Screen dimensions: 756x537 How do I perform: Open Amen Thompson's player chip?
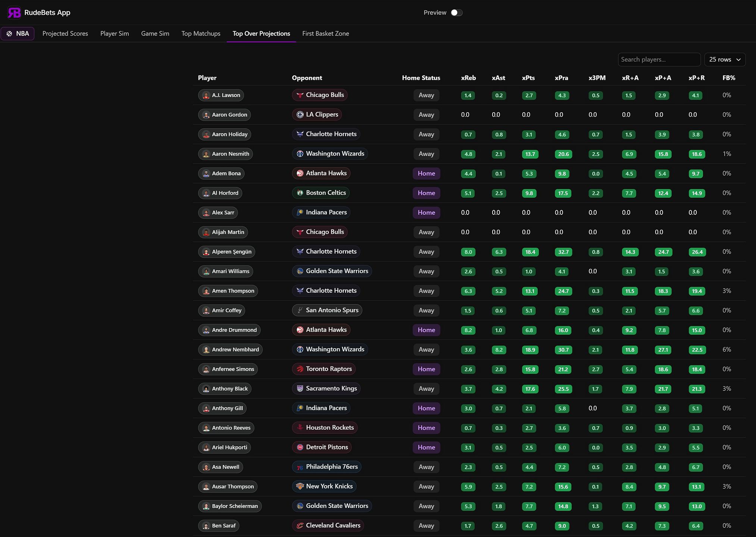click(228, 291)
